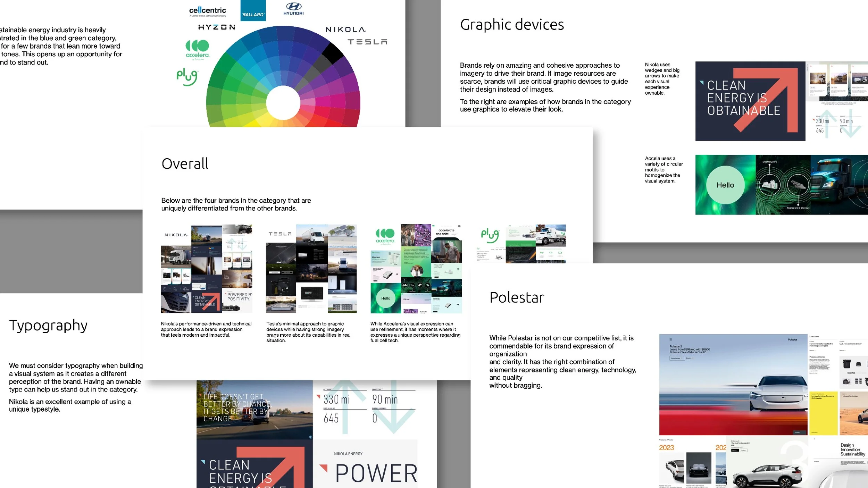Click the TESLA wordmark near color wheel
Image resolution: width=868 pixels, height=488 pixels.
[367, 42]
